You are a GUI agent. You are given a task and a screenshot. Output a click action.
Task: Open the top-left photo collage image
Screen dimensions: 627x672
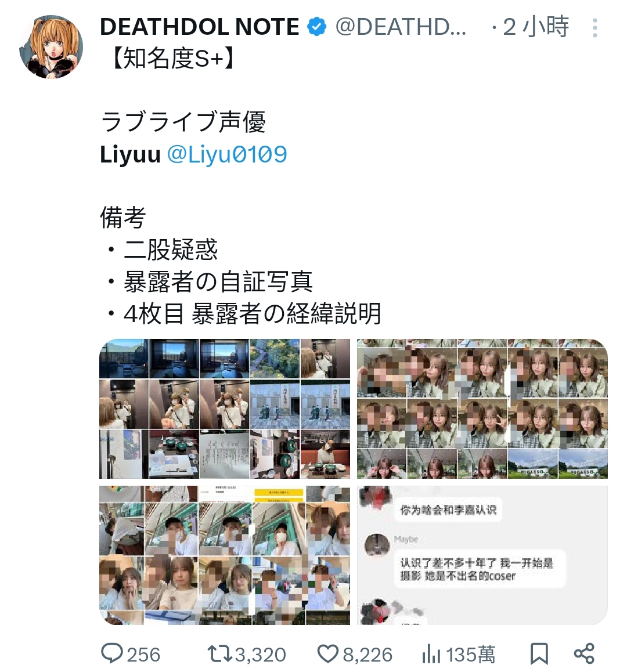tap(225, 409)
